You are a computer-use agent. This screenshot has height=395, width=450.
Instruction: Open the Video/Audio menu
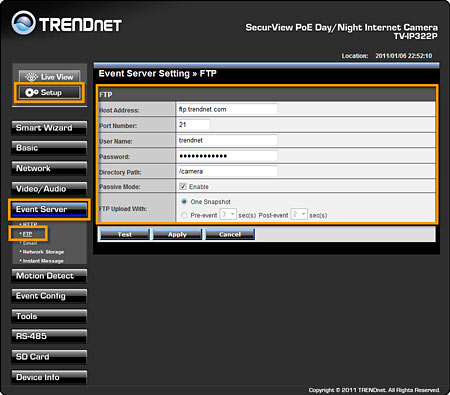tap(49, 189)
